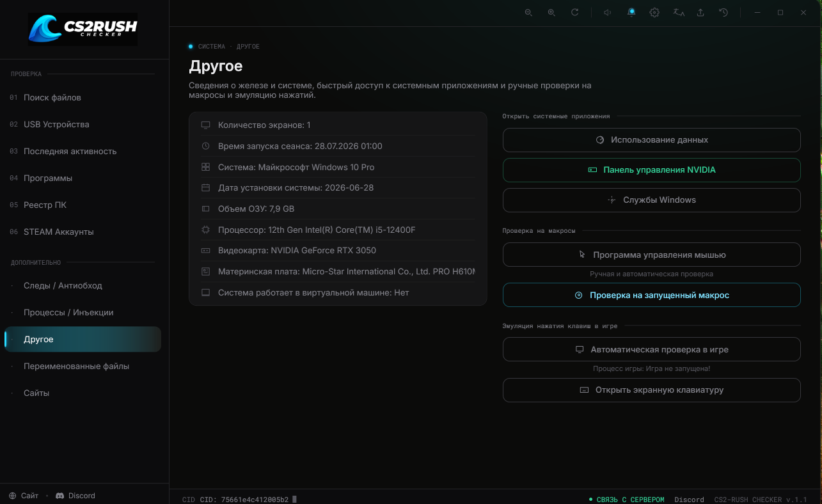Open the sidebar footer Discord link with logo
The height and width of the screenshot is (504, 822).
(75, 496)
